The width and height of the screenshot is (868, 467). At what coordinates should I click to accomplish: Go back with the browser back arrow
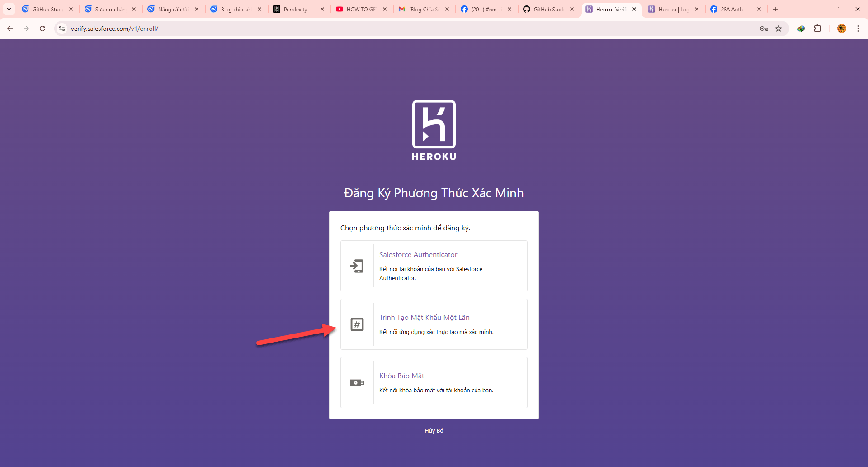[x=10, y=29]
